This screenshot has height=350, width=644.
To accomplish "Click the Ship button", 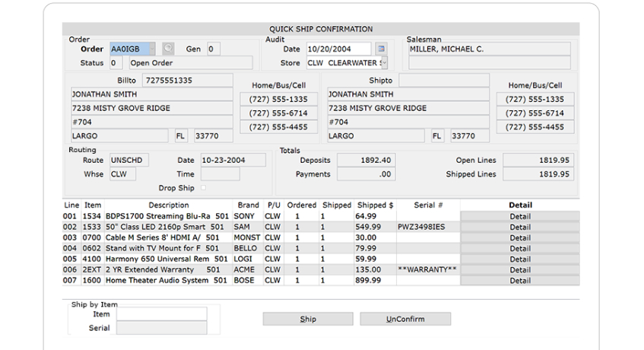I will pyautogui.click(x=307, y=320).
